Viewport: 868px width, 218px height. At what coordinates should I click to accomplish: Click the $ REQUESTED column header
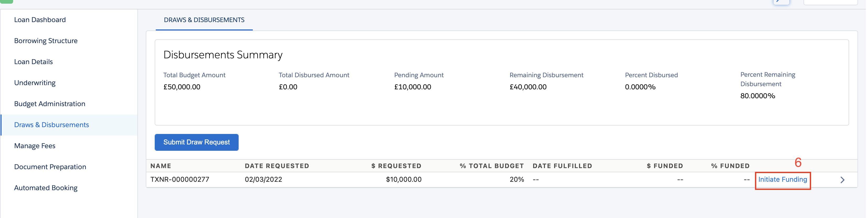point(396,166)
